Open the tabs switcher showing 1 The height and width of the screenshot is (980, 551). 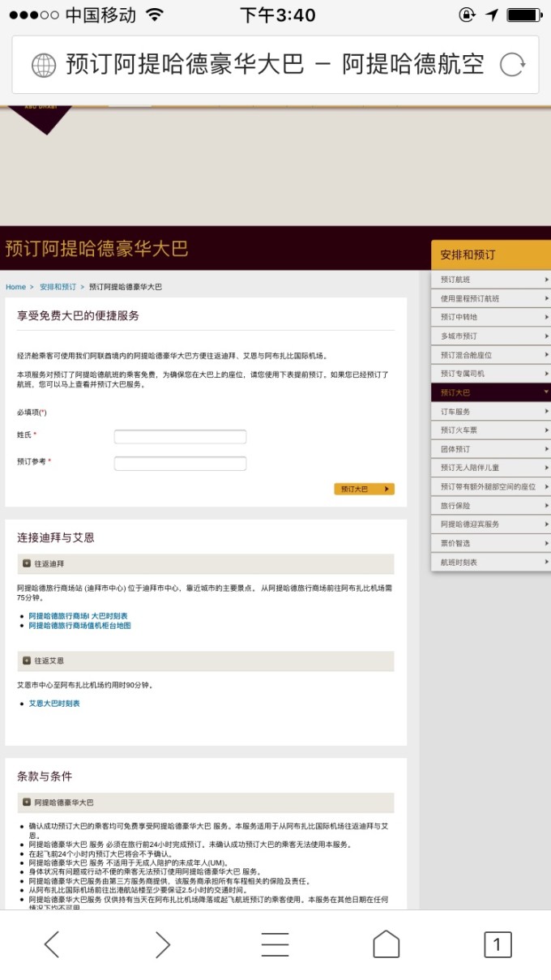(498, 944)
